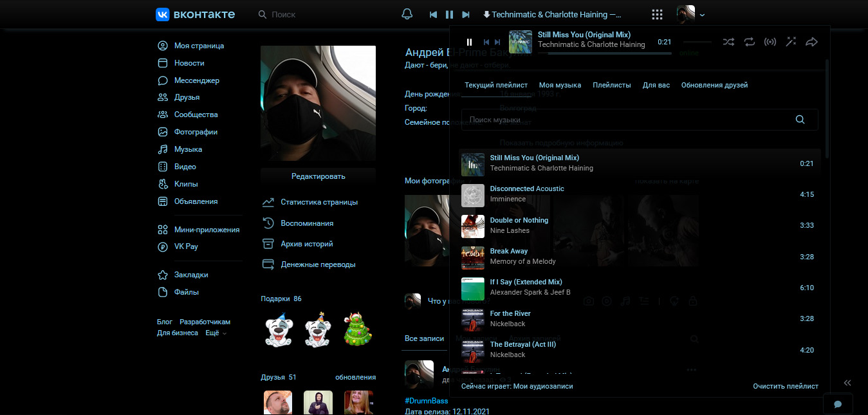Screen dimensions: 868x415
Task: Select Still Miss You playing track row
Action: pos(640,163)
